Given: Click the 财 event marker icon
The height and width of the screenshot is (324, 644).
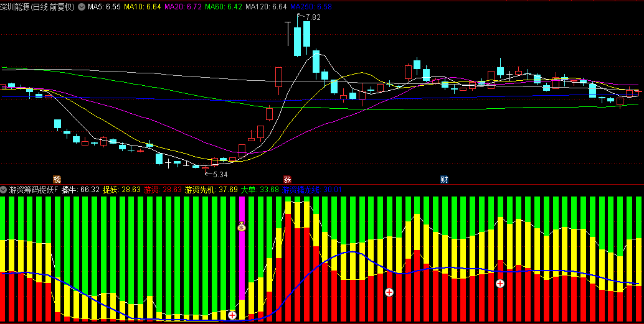Looking at the screenshot, I should 444,179.
